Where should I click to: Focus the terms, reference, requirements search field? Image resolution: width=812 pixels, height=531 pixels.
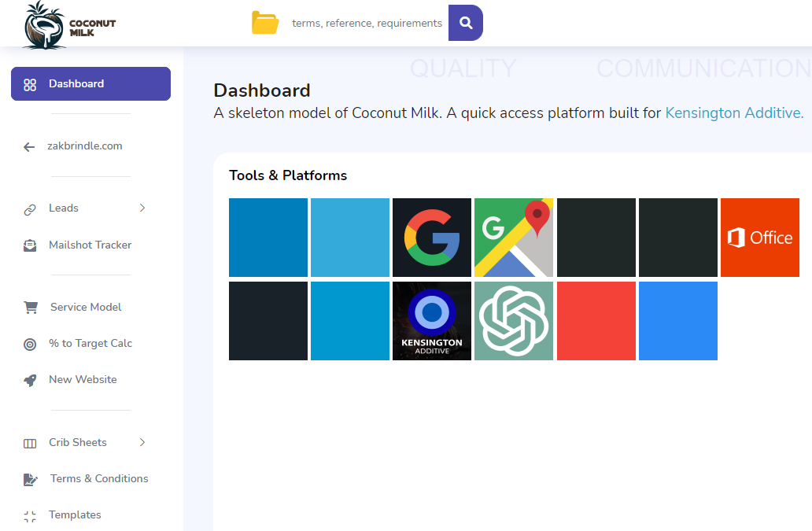367,23
